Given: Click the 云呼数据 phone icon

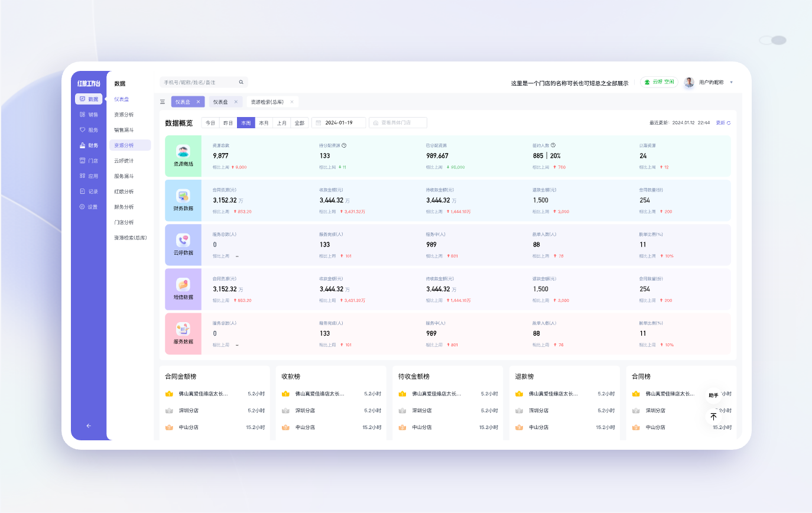Looking at the screenshot, I should [183, 240].
